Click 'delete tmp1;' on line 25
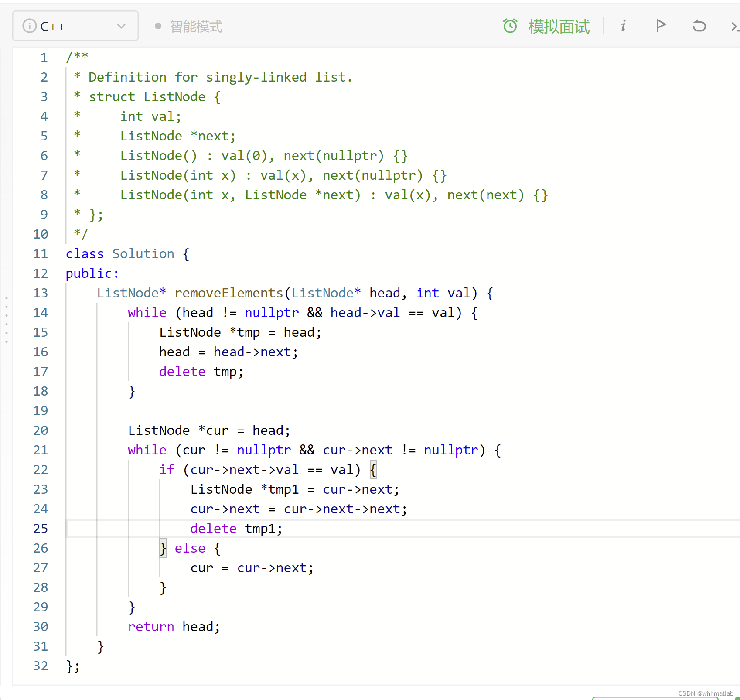This screenshot has width=740, height=700. [x=236, y=529]
